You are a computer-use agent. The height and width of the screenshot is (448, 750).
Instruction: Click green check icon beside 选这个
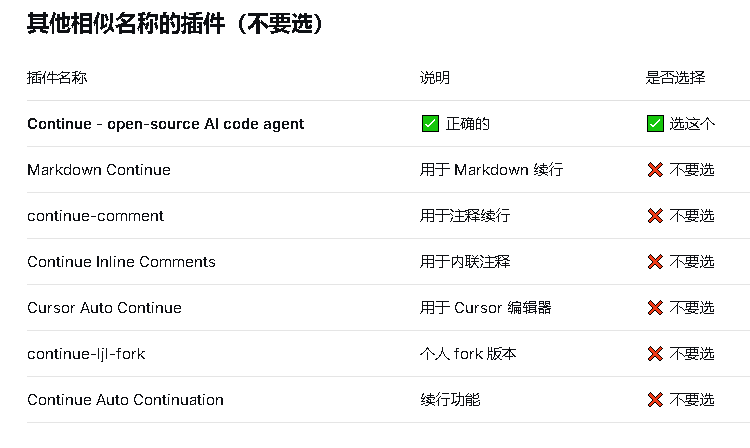[x=655, y=123]
